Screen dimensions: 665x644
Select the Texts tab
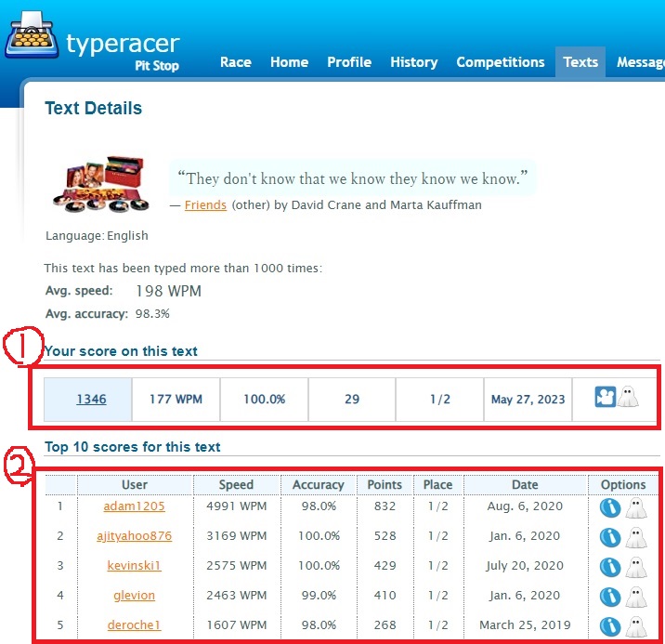[x=580, y=62]
